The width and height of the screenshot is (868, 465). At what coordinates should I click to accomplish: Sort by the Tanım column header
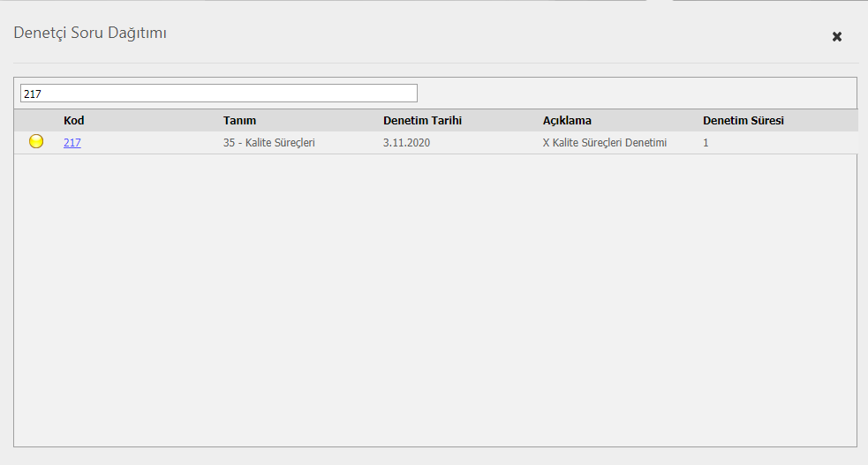pyautogui.click(x=239, y=120)
